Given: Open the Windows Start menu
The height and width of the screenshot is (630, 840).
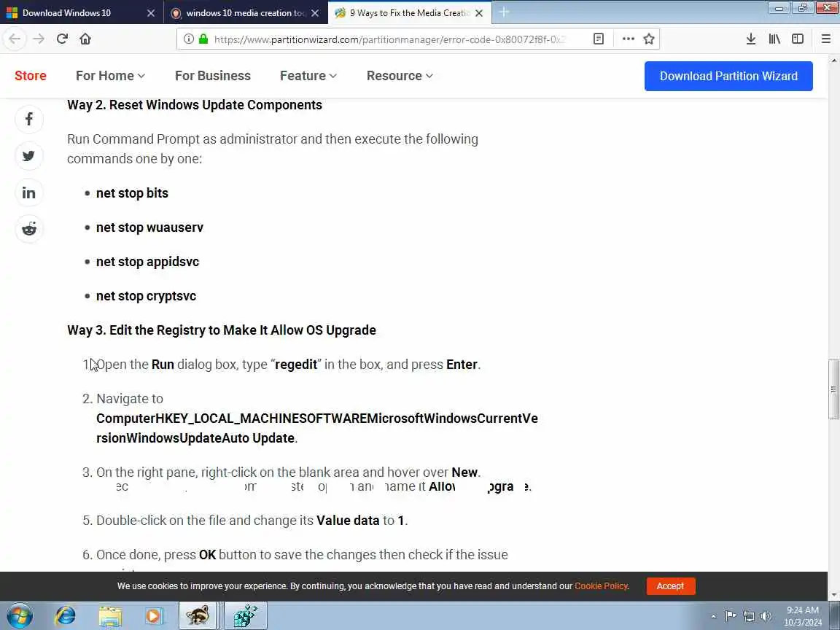Looking at the screenshot, I should click(20, 616).
